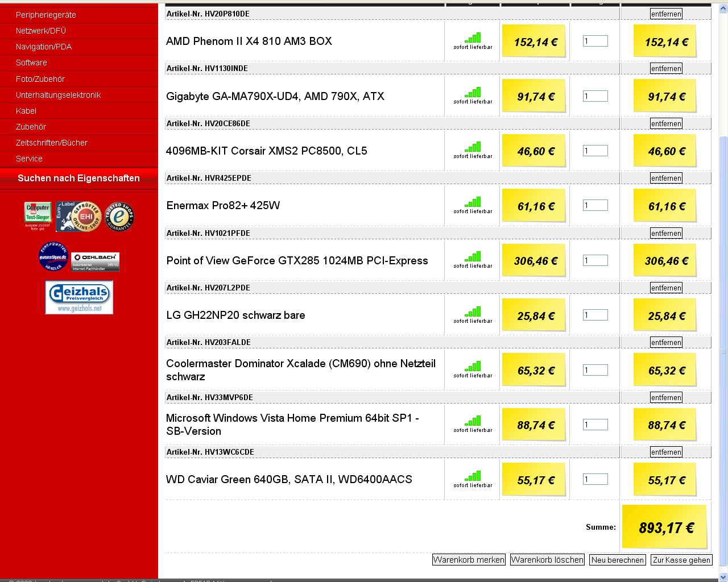Open Netzwerk/DFÜ category
The image size is (728, 582).
point(41,31)
